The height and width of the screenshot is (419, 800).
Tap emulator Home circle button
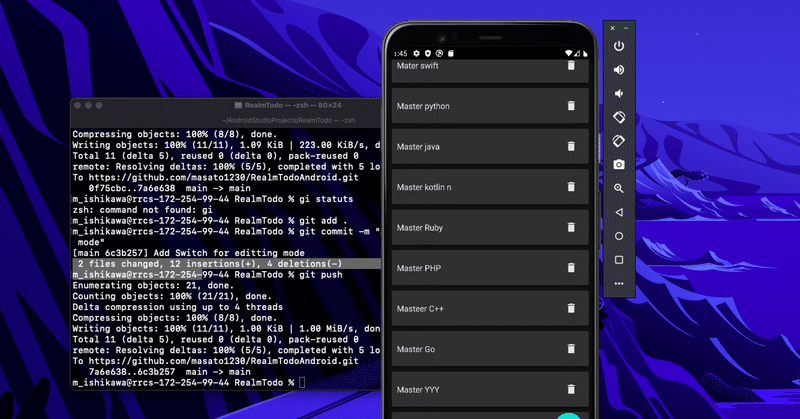[619, 236]
